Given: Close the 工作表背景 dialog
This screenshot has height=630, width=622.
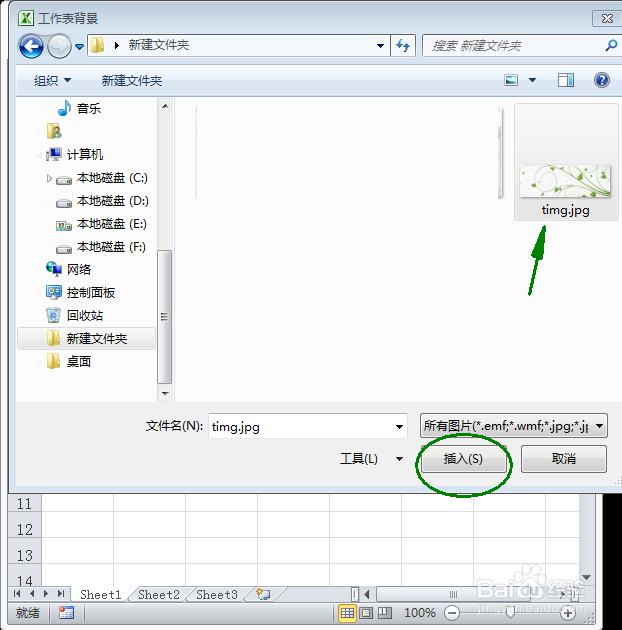Looking at the screenshot, I should (607, 18).
